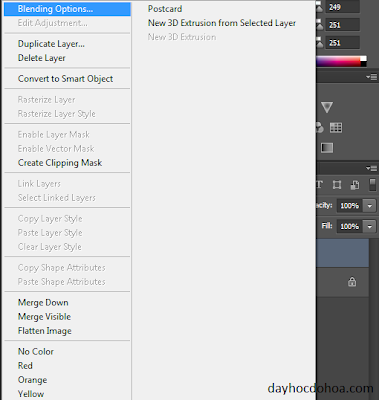
Task: Pick a hue from the color spectrum ramp
Action: [x=338, y=61]
